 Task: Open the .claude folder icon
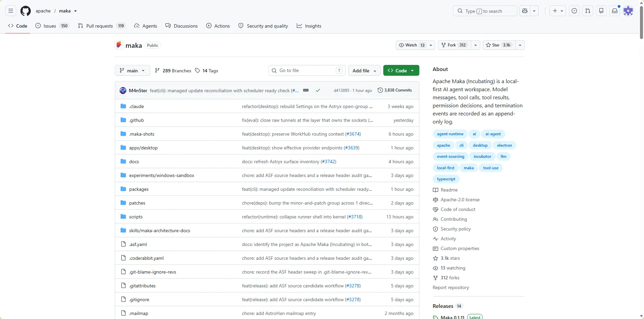pos(123,106)
